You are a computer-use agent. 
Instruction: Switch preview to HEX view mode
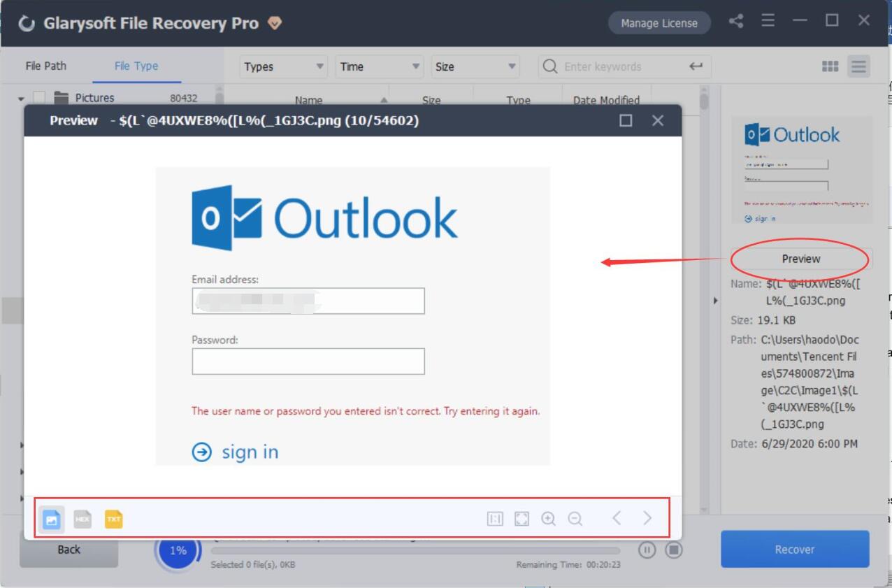(83, 519)
